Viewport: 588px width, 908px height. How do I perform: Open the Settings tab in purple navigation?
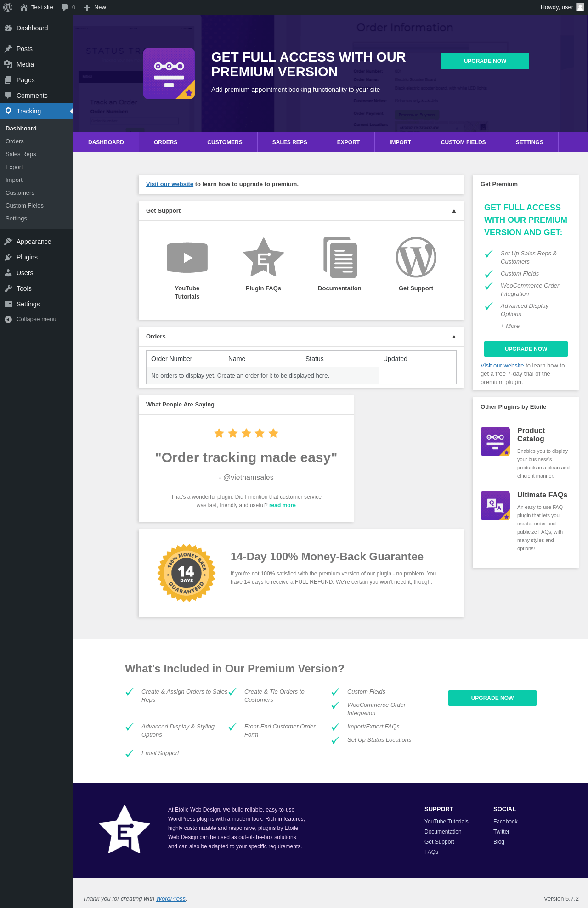pyautogui.click(x=529, y=142)
